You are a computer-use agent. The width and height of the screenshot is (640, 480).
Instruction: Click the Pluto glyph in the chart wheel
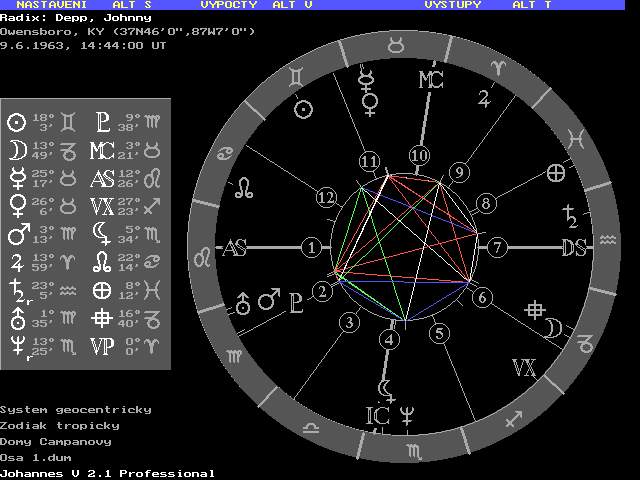295,299
